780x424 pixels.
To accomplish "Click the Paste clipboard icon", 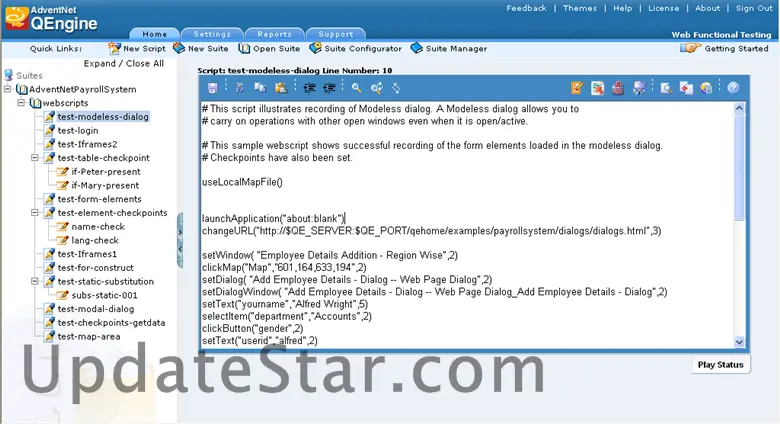I will pyautogui.click(x=281, y=88).
